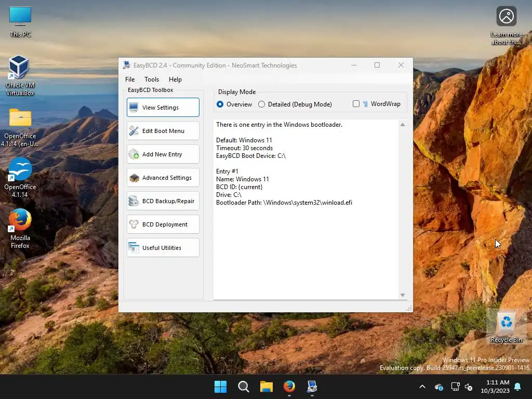Select the OpenOffice 4.1.14 shortcut icon

click(x=20, y=178)
